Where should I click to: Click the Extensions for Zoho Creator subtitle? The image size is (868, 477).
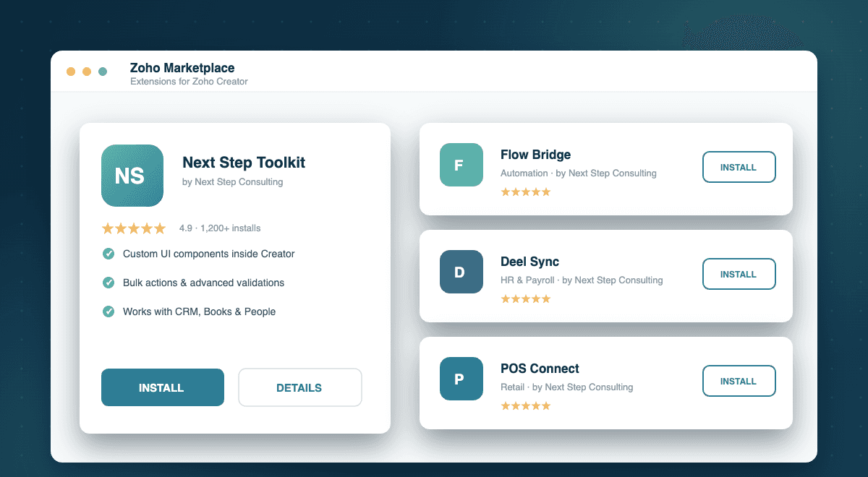tap(189, 82)
